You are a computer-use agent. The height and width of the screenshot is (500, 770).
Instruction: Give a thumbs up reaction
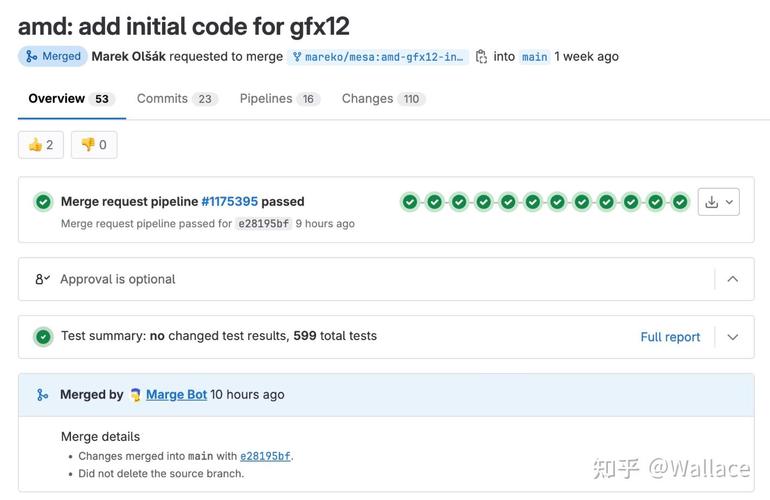tap(41, 145)
